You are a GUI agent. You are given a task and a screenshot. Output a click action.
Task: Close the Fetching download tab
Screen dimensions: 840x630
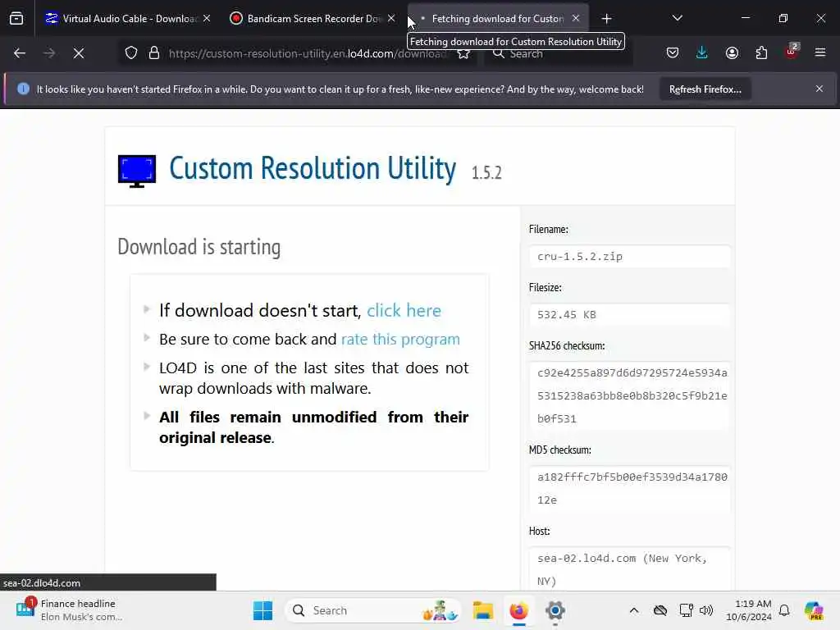(x=576, y=19)
